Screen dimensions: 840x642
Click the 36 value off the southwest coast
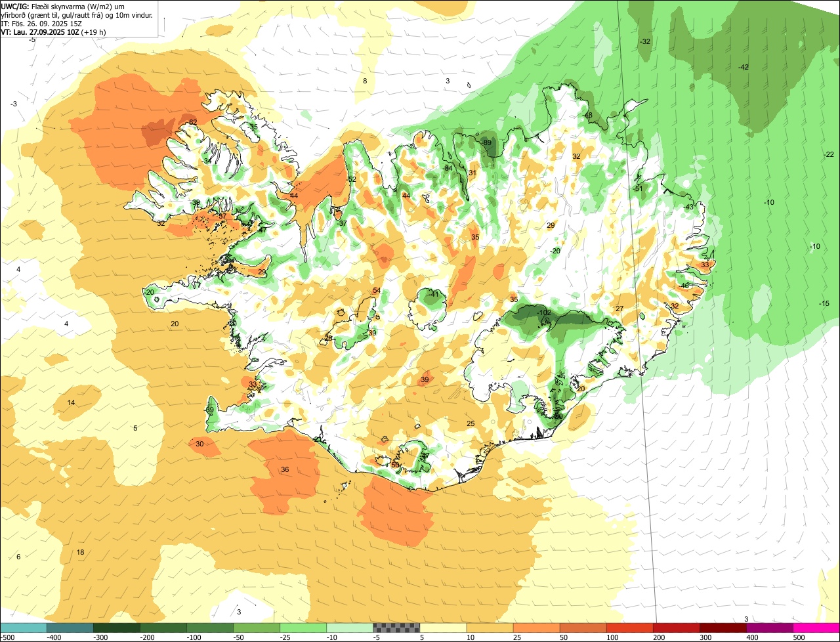285,470
